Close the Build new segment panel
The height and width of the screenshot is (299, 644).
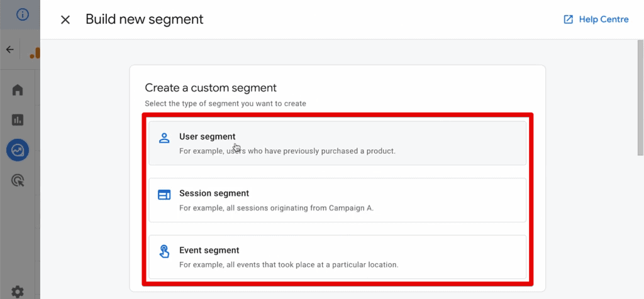(x=65, y=19)
